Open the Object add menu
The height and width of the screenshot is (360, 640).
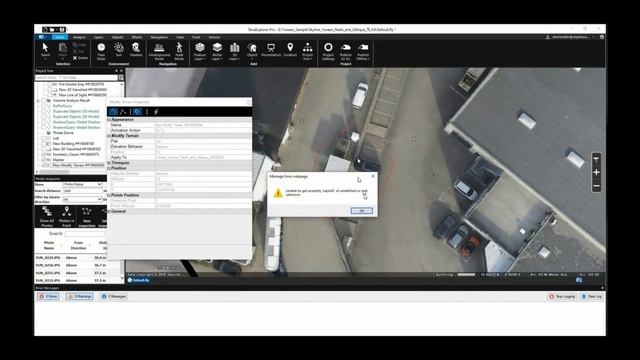[252, 51]
